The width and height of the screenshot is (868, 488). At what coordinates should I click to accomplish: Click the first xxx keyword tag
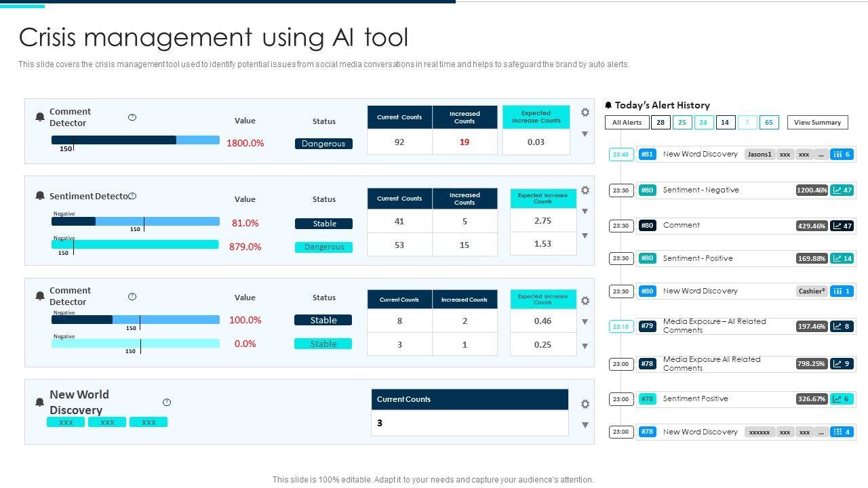(x=66, y=422)
